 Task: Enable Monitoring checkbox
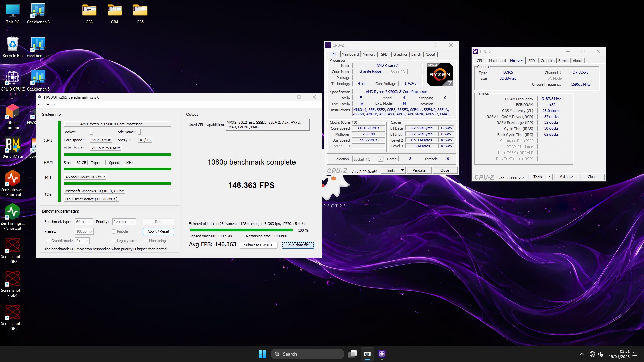click(x=146, y=241)
